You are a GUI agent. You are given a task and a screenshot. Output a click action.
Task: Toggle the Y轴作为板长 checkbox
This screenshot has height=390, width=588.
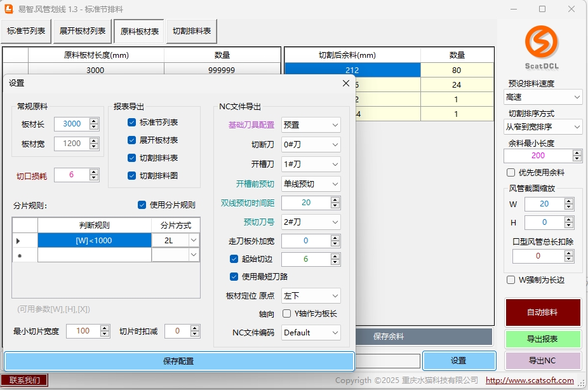pos(286,313)
